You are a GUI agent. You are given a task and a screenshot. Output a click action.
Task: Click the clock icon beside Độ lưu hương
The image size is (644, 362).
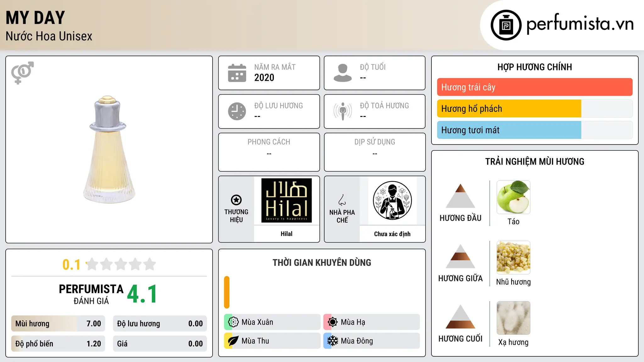pos(237,111)
